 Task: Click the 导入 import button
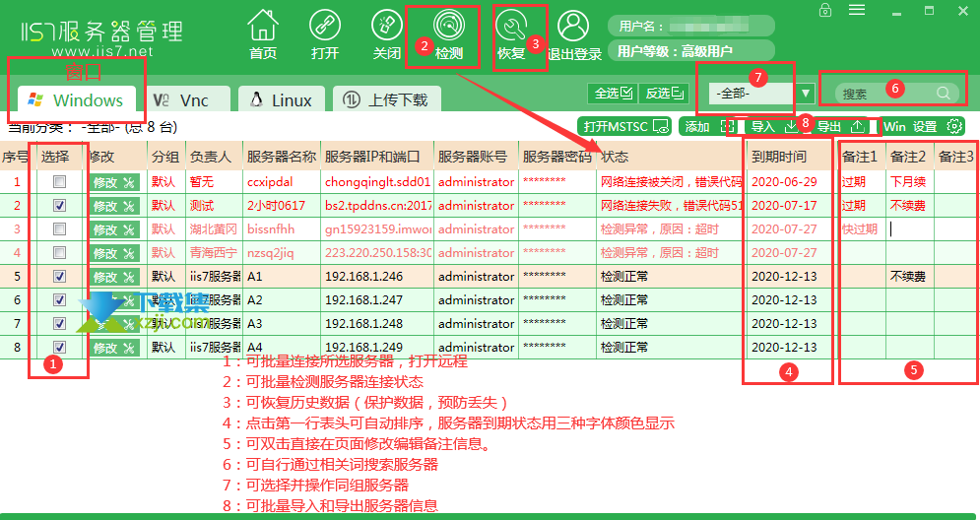coord(772,126)
